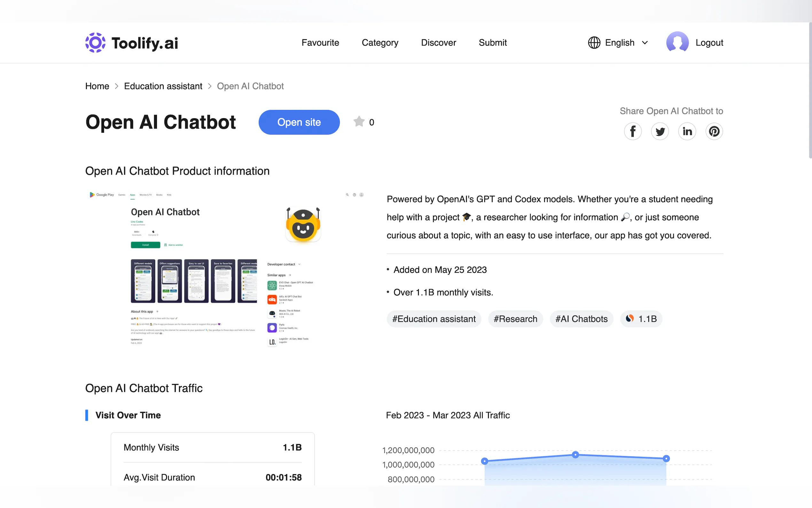Open the Discover menu item
This screenshot has height=508, width=812.
[438, 43]
